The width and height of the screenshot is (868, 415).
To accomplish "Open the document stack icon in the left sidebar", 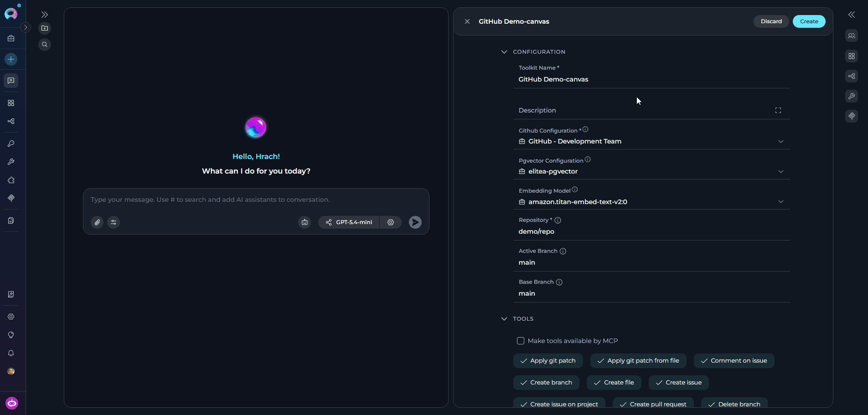I will tap(11, 220).
